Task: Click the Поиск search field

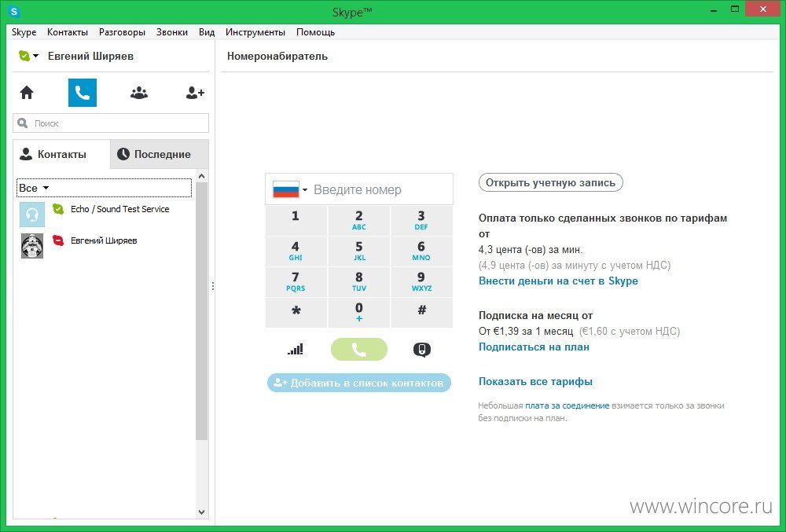Action: coord(111,123)
